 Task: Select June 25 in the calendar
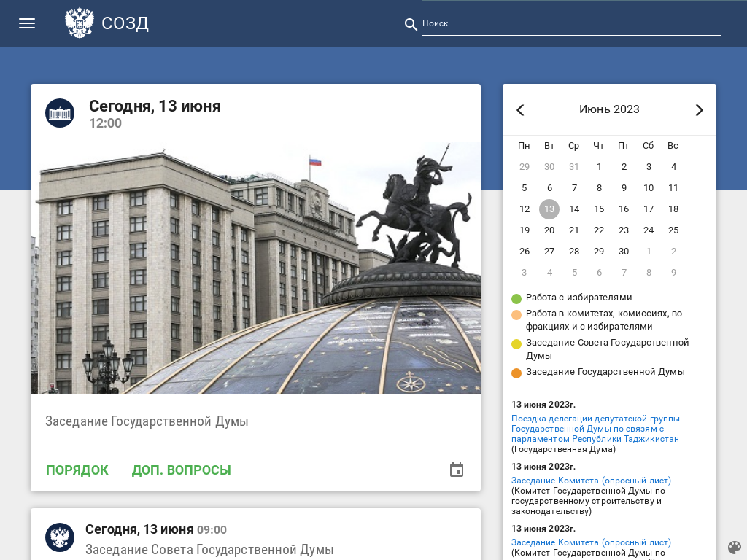click(673, 230)
